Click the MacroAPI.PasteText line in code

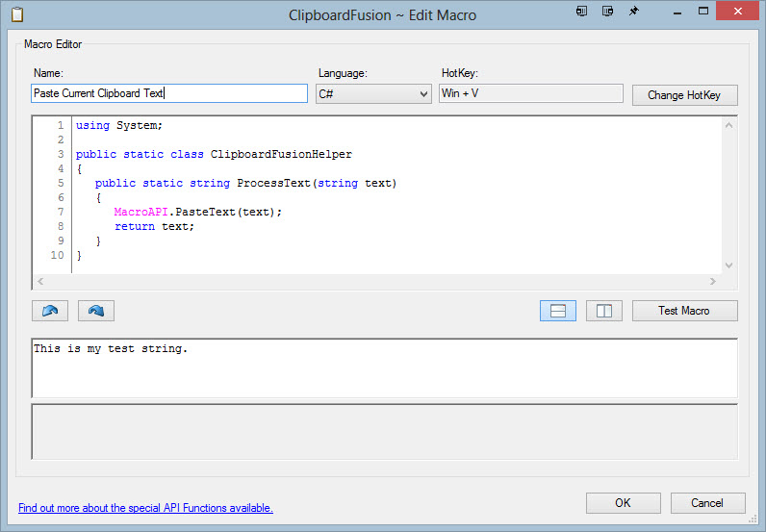coord(198,212)
